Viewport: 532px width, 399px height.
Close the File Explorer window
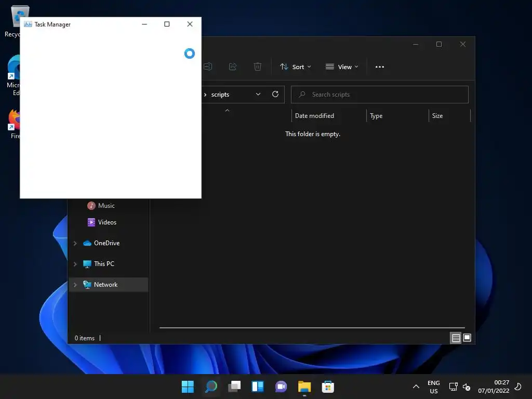point(463,45)
